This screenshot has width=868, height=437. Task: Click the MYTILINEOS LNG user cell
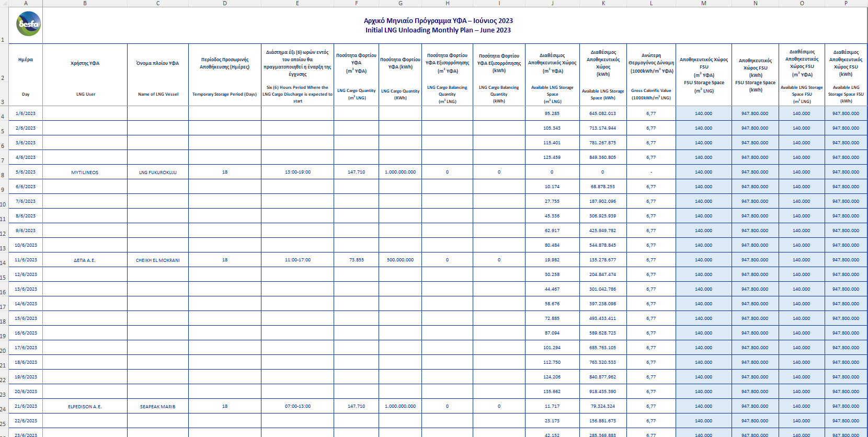click(85, 172)
